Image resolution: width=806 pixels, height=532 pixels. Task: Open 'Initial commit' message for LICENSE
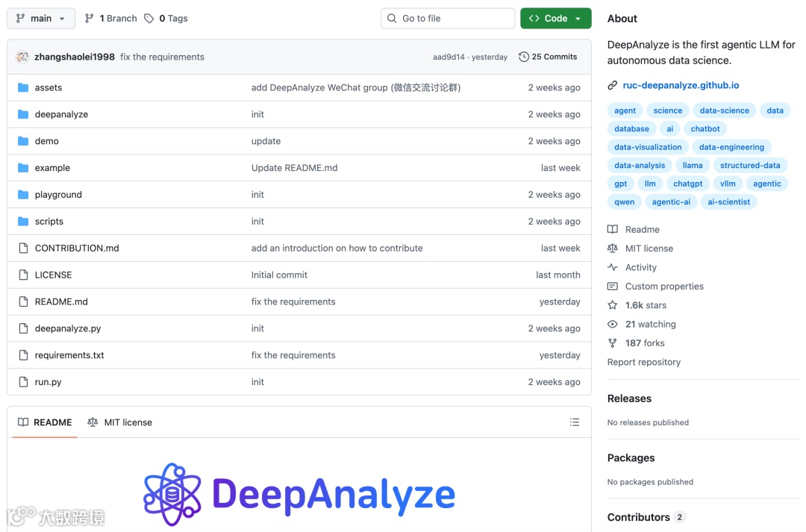[x=279, y=275]
